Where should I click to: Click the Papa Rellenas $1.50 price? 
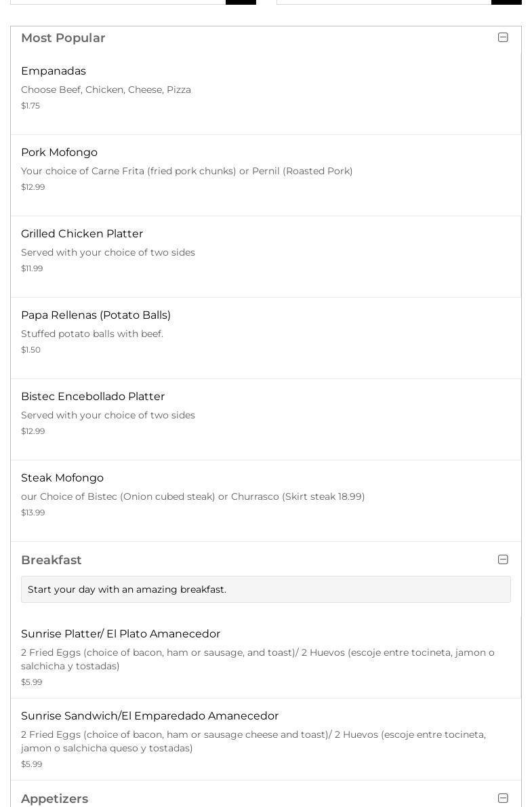pos(31,350)
